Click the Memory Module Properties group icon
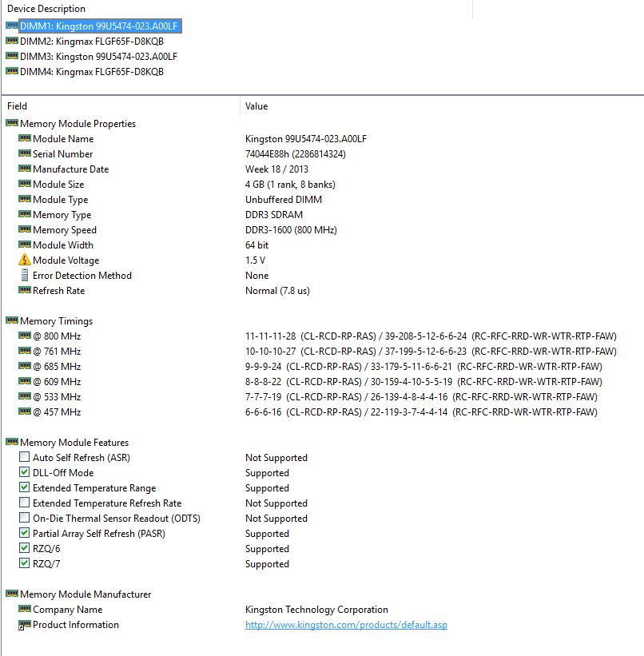 pos(12,123)
